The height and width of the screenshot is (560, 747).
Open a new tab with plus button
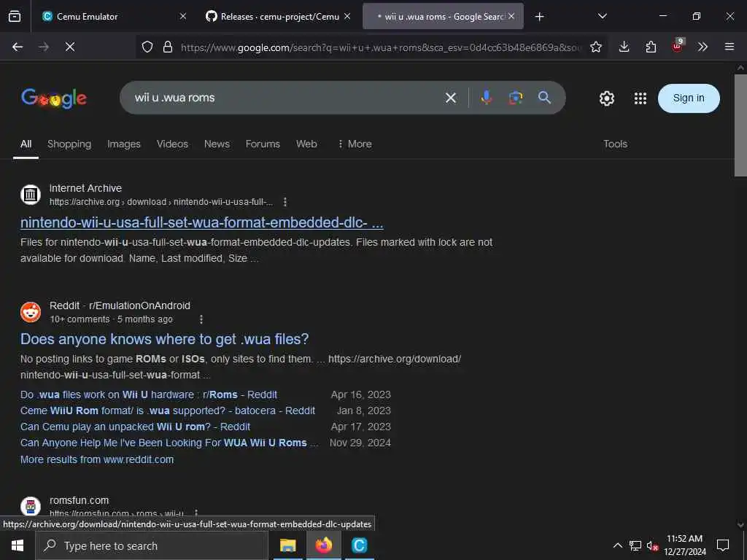539,17
